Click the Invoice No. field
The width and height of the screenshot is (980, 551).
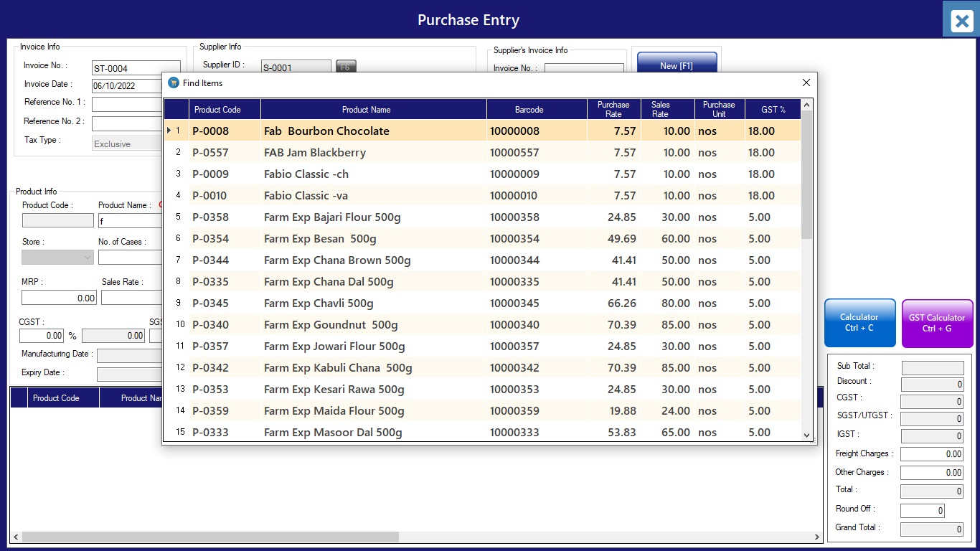click(x=136, y=68)
